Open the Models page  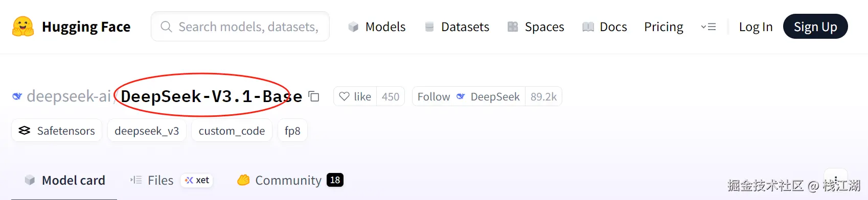point(377,27)
